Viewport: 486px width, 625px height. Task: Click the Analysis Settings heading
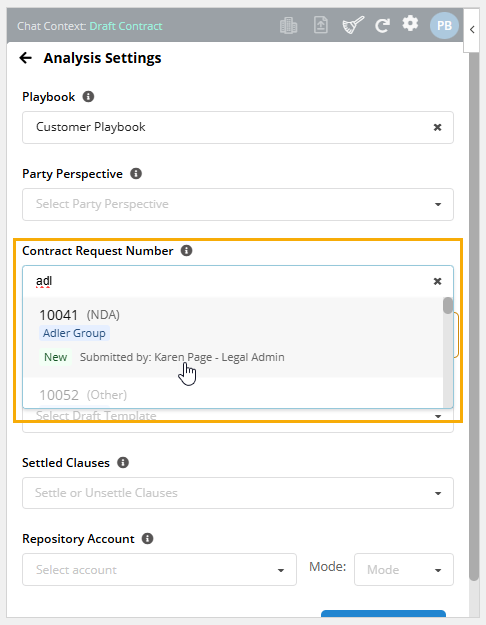[102, 58]
